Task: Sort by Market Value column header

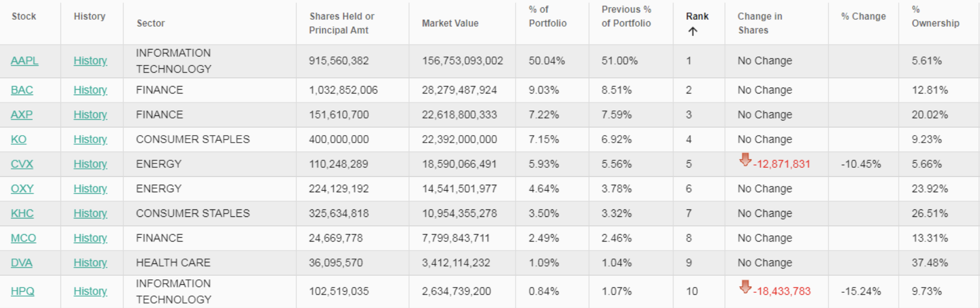Action: click(450, 23)
